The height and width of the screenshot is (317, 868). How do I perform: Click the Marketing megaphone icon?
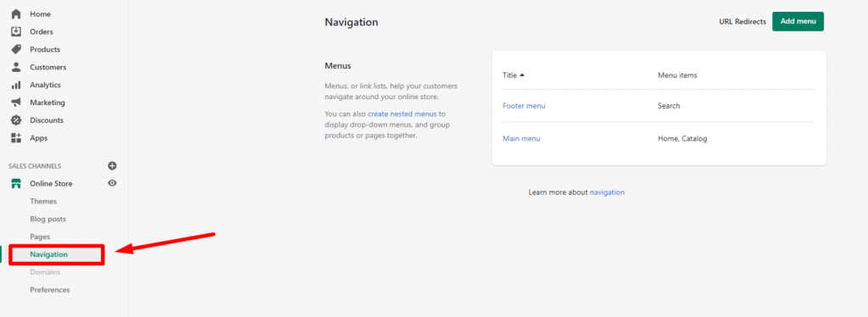16,103
